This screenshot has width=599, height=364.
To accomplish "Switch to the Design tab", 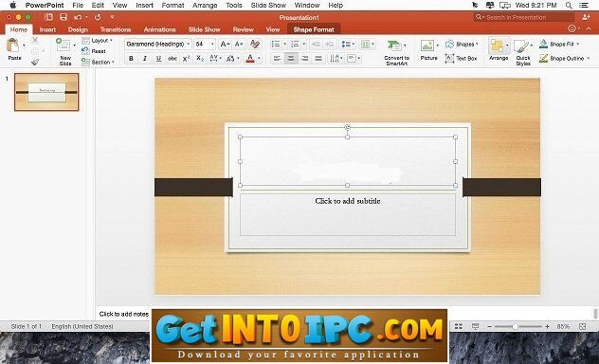I will (x=78, y=29).
